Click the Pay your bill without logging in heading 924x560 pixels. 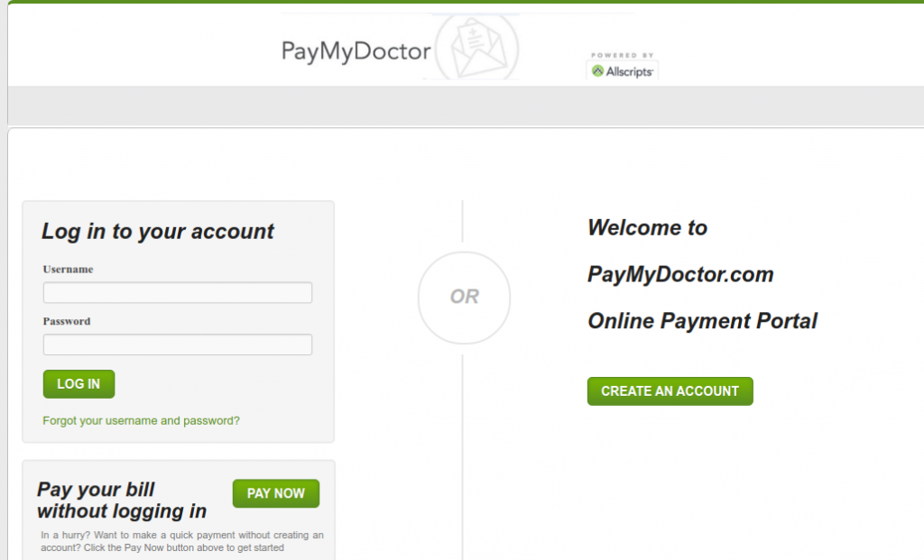122,500
